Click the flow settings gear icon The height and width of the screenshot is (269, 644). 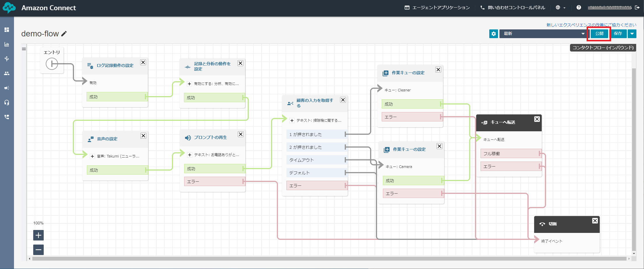[493, 34]
